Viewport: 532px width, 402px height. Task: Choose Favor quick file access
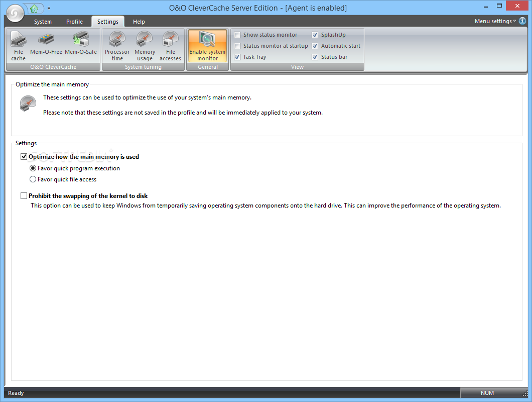point(33,179)
